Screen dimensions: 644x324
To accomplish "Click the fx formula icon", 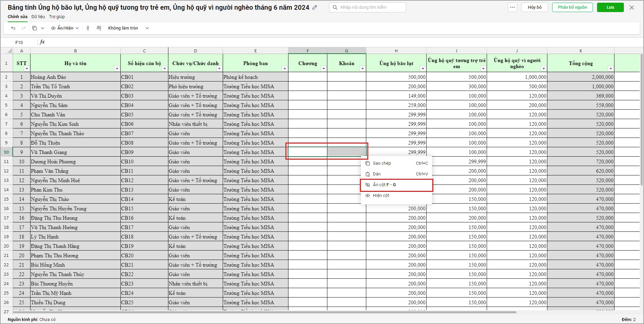I will click(x=42, y=42).
